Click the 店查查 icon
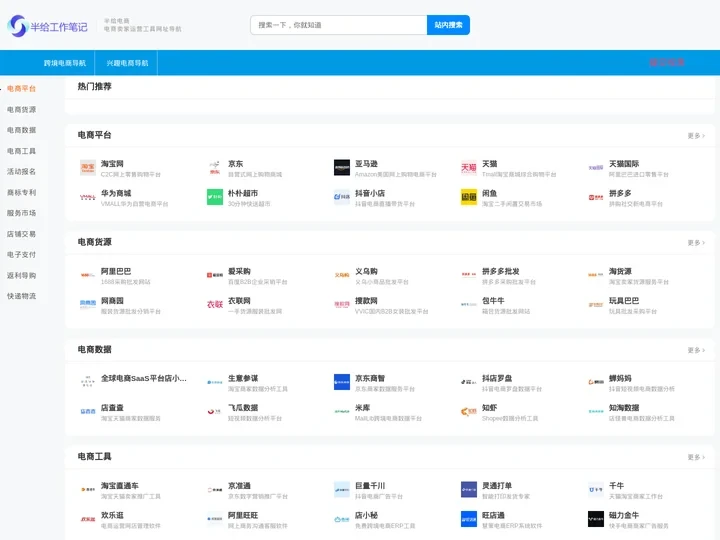The width and height of the screenshot is (720, 540). [x=88, y=412]
